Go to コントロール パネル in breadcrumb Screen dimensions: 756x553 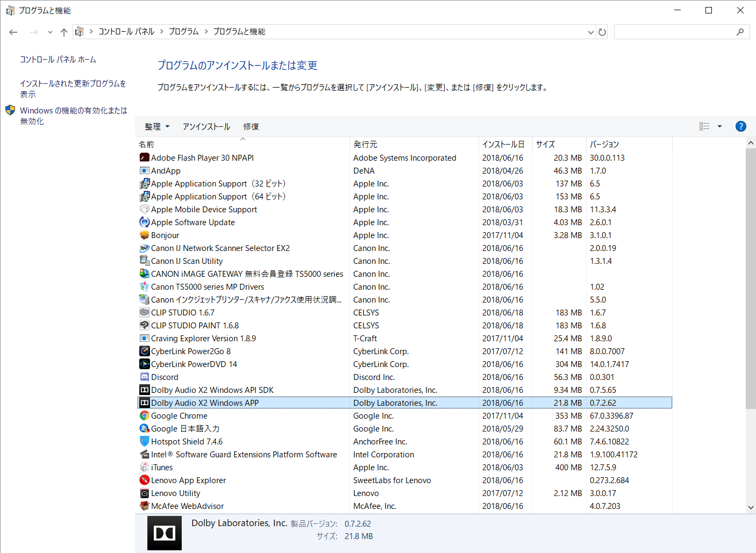[126, 32]
